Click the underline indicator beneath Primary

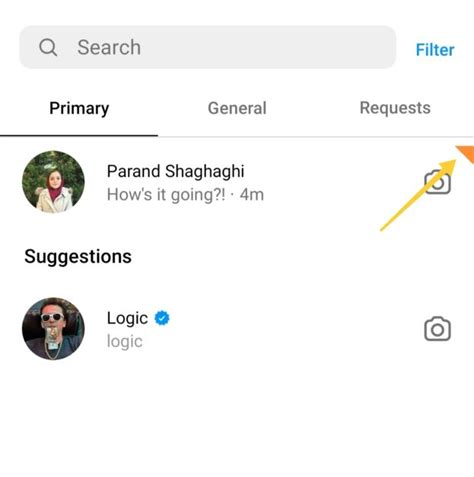point(79,136)
